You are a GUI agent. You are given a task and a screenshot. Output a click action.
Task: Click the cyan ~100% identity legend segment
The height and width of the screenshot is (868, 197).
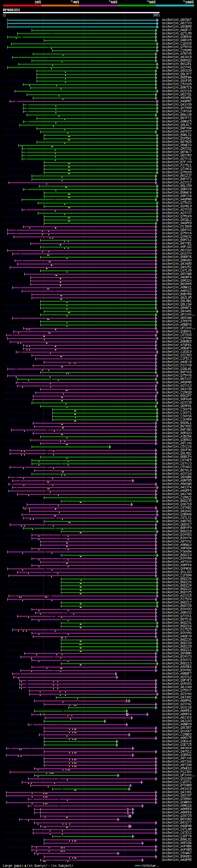[x=175, y=6]
